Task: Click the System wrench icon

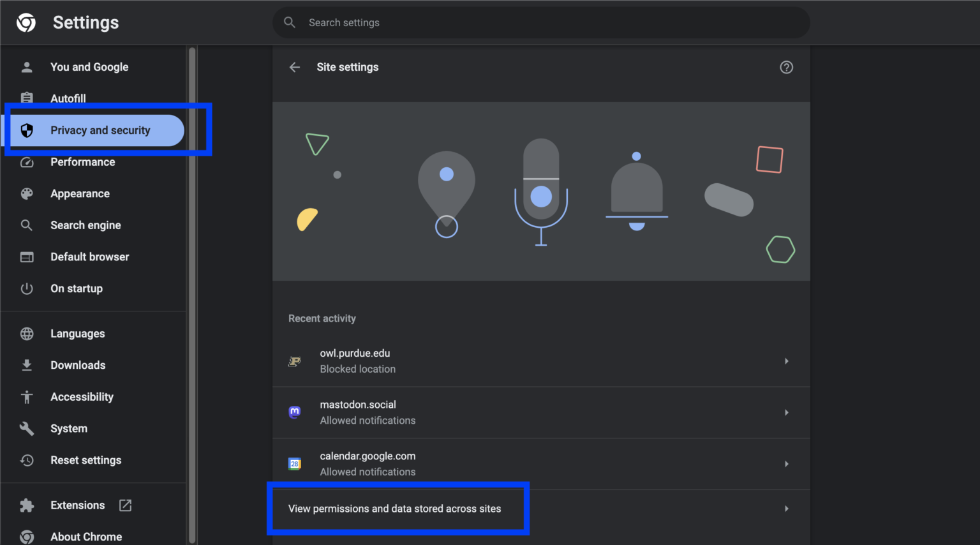Action: click(x=27, y=428)
